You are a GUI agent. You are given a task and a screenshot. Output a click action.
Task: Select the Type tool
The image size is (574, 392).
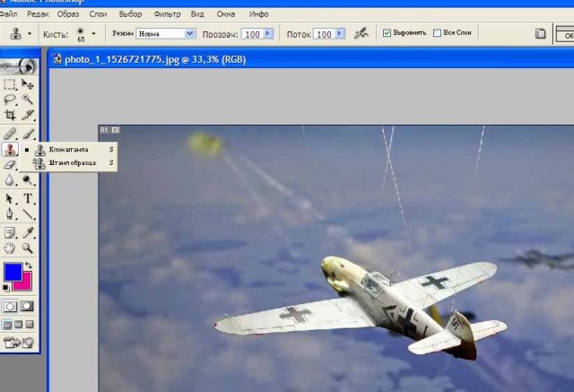pyautogui.click(x=29, y=198)
